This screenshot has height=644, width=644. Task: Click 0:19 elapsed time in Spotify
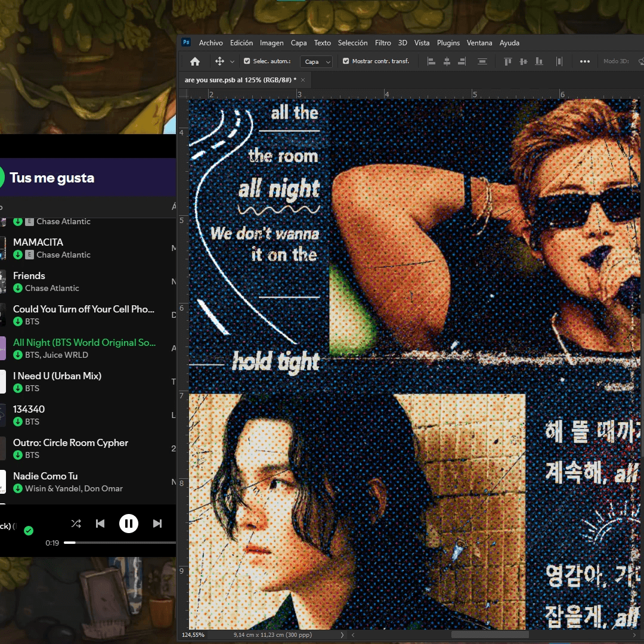click(52, 543)
